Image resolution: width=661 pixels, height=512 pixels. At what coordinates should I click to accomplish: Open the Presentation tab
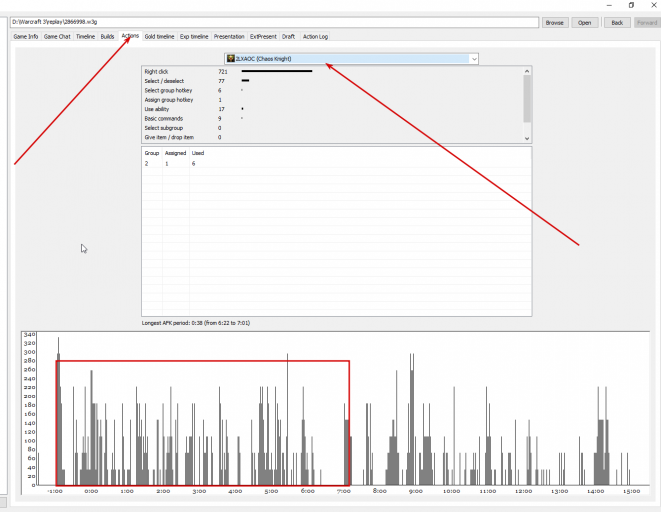tap(229, 37)
